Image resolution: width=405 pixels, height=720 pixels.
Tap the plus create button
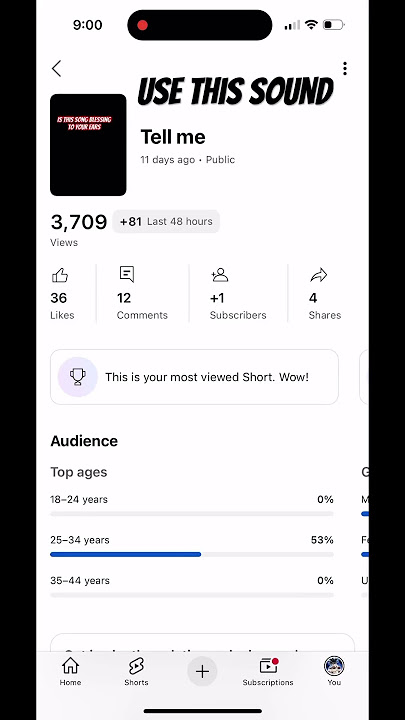(202, 671)
